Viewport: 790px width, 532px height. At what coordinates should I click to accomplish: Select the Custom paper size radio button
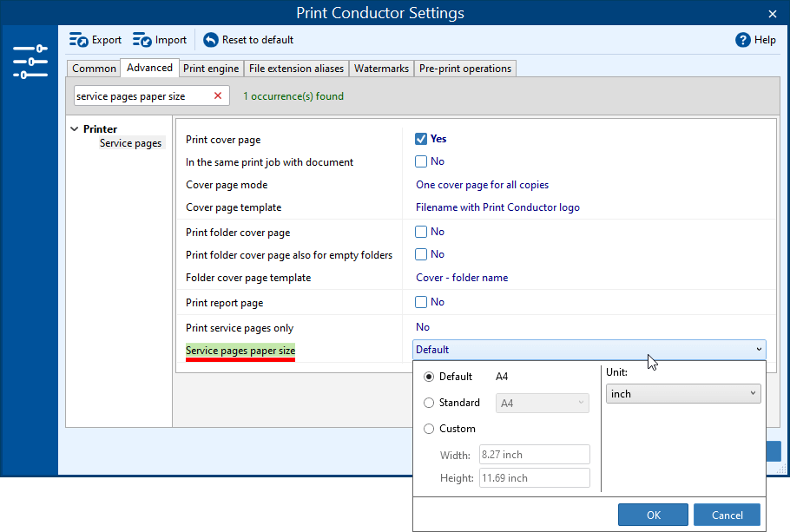[x=429, y=429]
